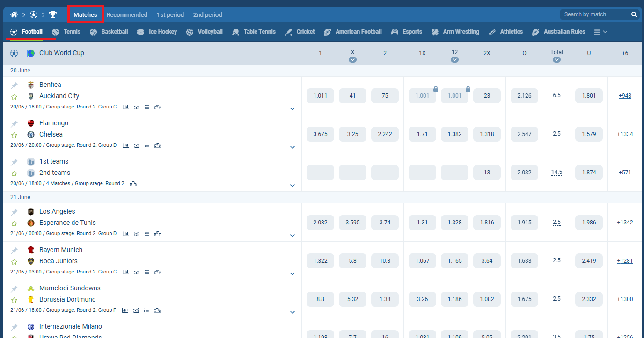Change the 14.5 total for 1st teams row

click(x=556, y=173)
